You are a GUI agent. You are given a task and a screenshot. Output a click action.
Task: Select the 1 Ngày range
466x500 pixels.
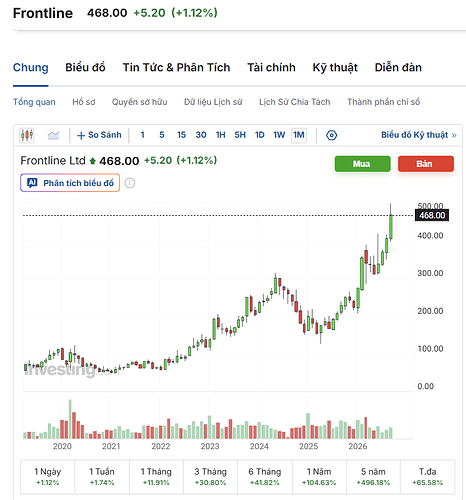tap(48, 477)
